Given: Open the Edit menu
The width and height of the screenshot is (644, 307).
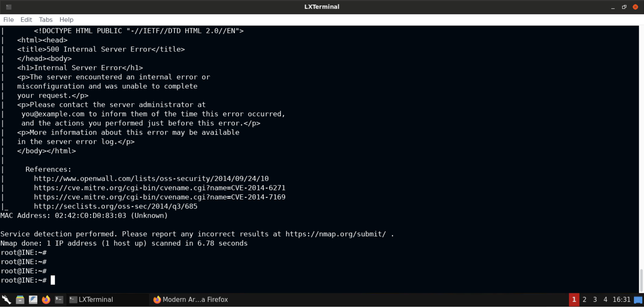Looking at the screenshot, I should pos(26,19).
